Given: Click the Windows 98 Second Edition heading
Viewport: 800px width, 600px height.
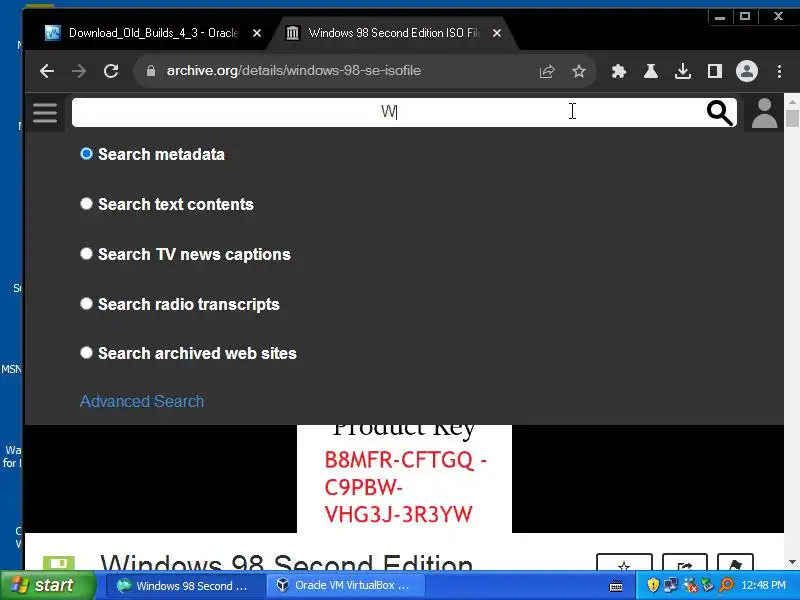Looking at the screenshot, I should coord(286,562).
